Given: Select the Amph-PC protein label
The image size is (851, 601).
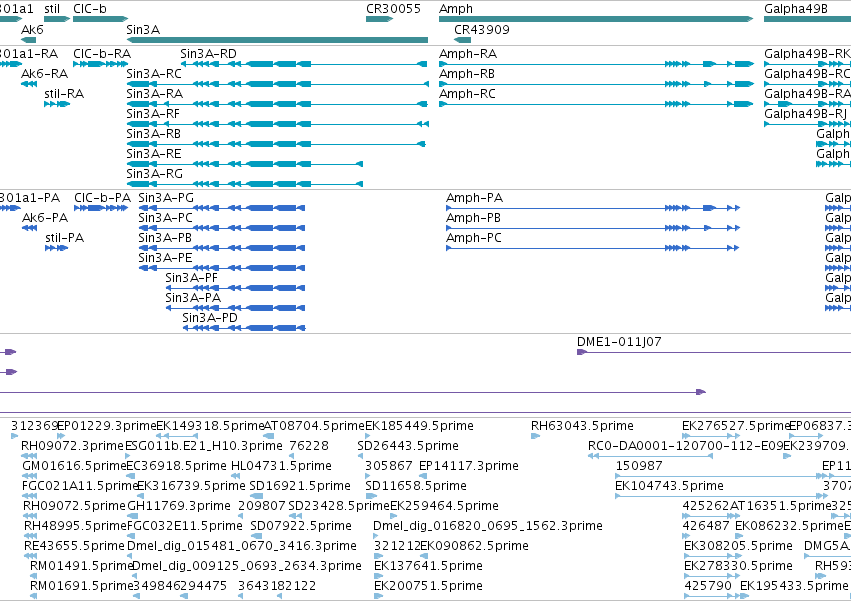Looking at the screenshot, I should (x=474, y=238).
